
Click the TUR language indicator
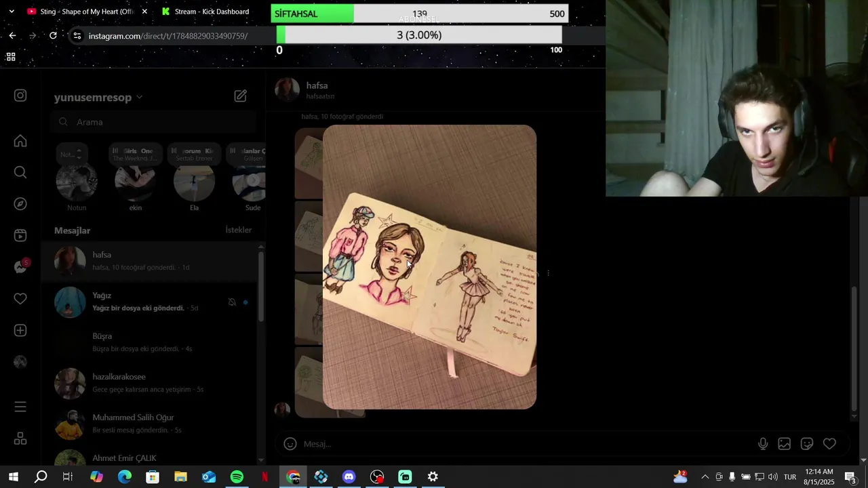[790, 477]
